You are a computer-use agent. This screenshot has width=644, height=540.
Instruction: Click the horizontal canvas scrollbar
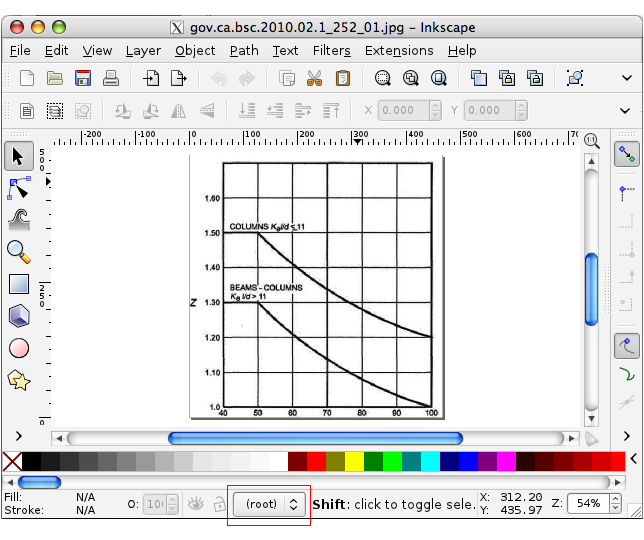click(x=315, y=438)
